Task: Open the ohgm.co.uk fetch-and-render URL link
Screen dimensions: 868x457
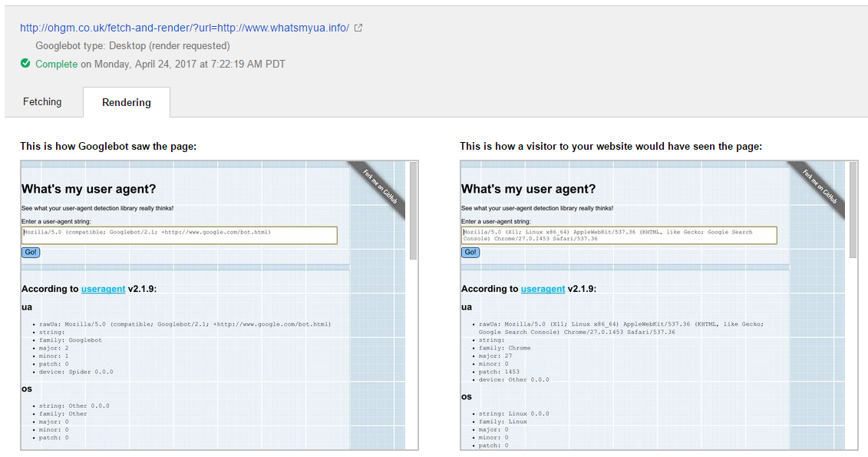Action: pyautogui.click(x=184, y=28)
